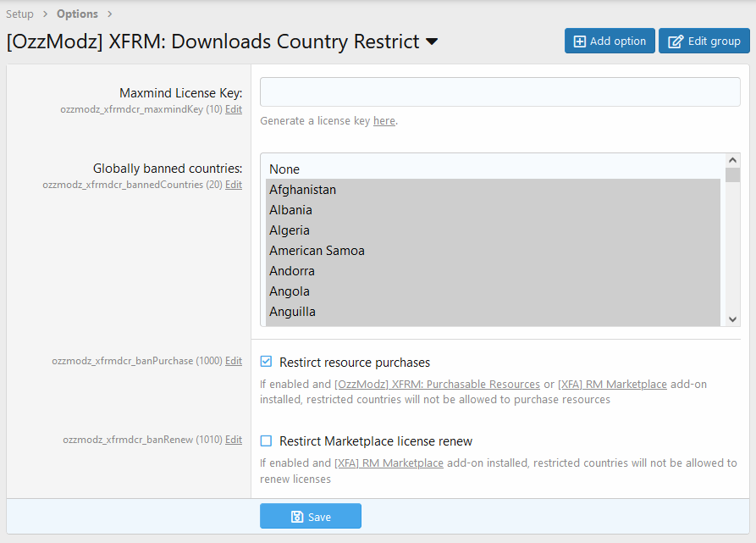The height and width of the screenshot is (543, 756).
Task: Edit the maxmindKey option link
Action: pos(234,109)
